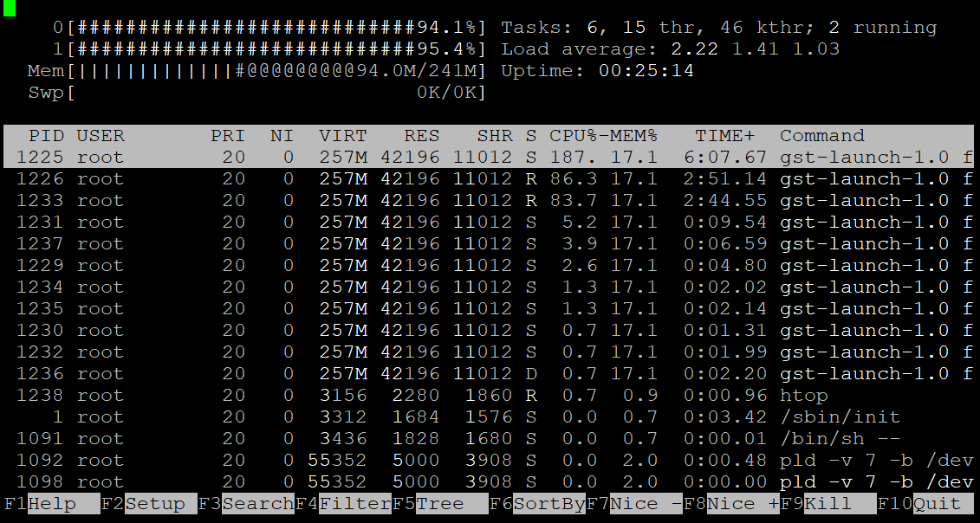Open Search in the function bar

(257, 504)
